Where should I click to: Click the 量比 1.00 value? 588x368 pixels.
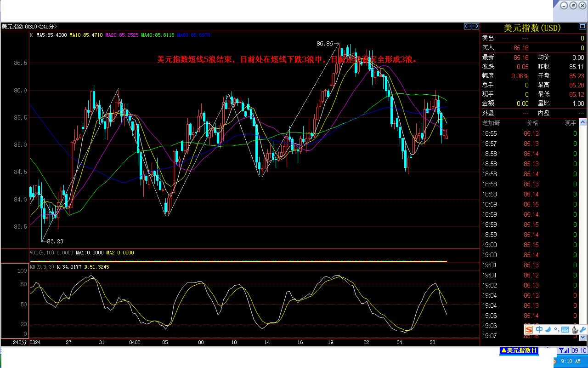pyautogui.click(x=578, y=104)
